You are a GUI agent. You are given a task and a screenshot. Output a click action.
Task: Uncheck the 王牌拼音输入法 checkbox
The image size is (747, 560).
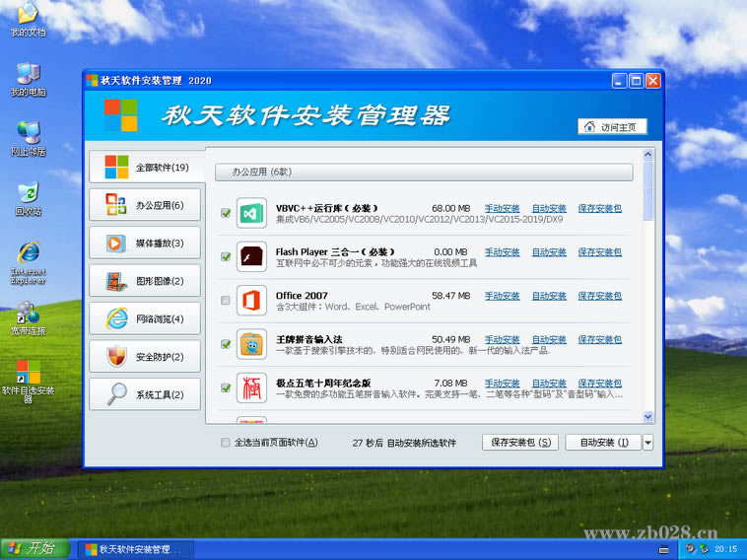click(x=226, y=344)
